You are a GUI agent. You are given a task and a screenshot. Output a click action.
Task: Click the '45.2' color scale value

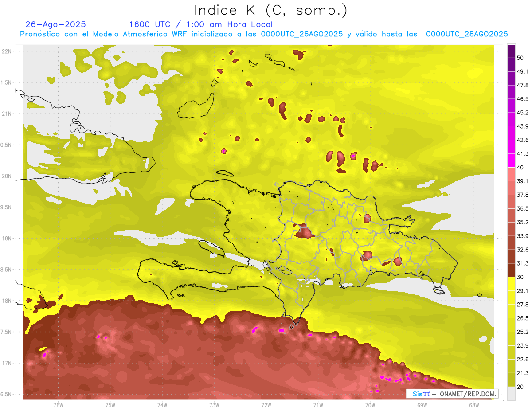pos(522,113)
